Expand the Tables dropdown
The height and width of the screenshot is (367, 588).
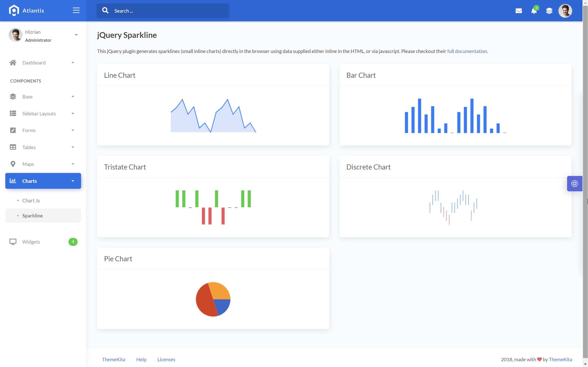73,147
